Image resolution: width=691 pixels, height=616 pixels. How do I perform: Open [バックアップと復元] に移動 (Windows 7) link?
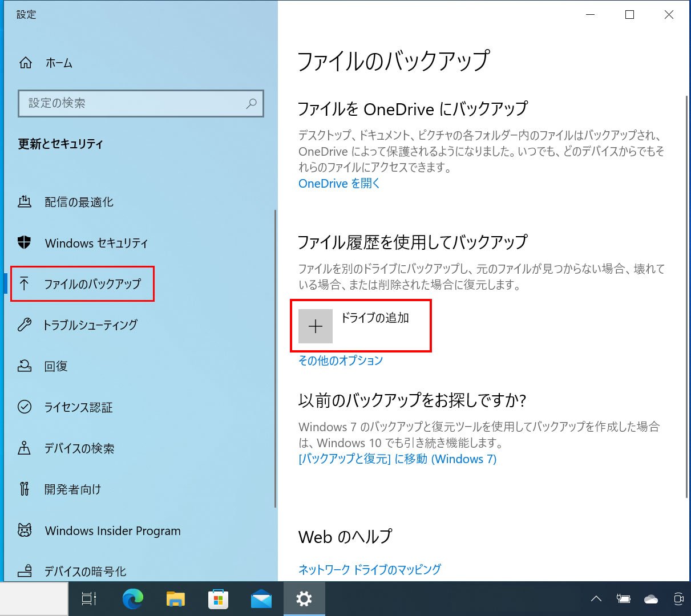(398, 459)
